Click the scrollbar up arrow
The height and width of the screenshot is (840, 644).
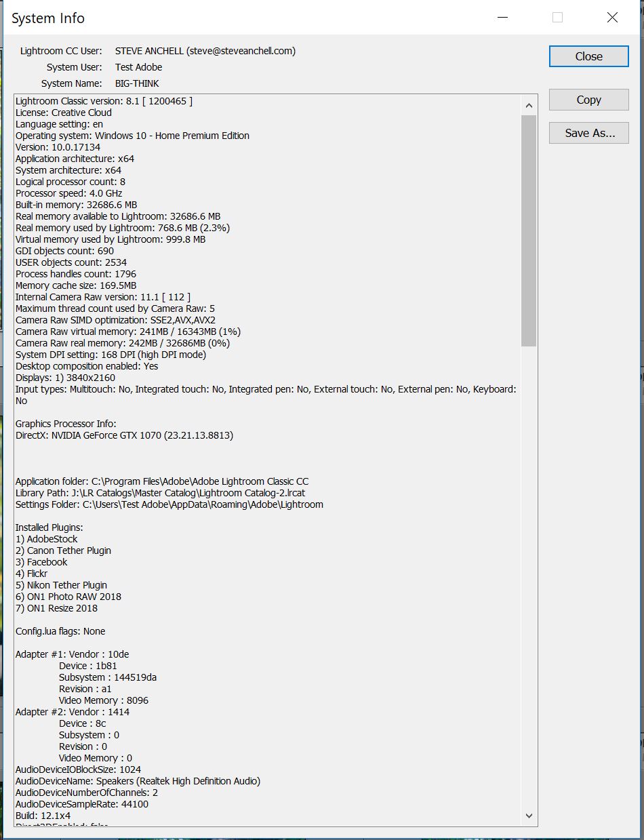(529, 105)
